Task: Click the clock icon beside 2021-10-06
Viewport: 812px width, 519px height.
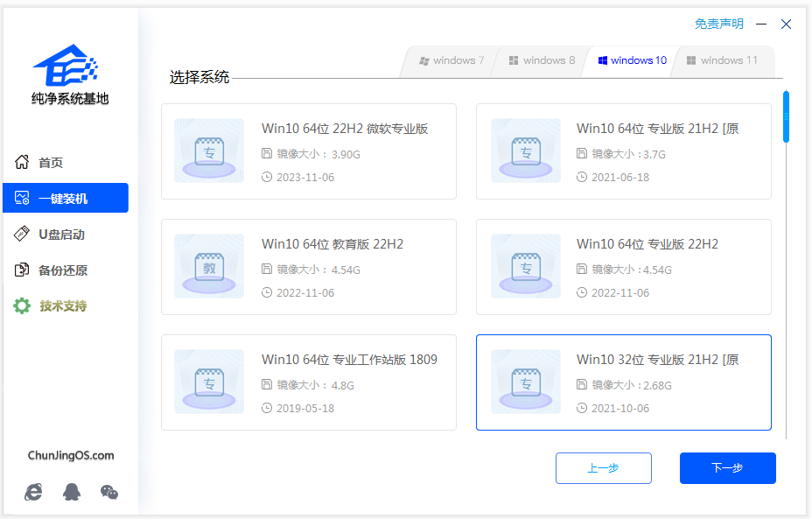Action: click(x=582, y=408)
